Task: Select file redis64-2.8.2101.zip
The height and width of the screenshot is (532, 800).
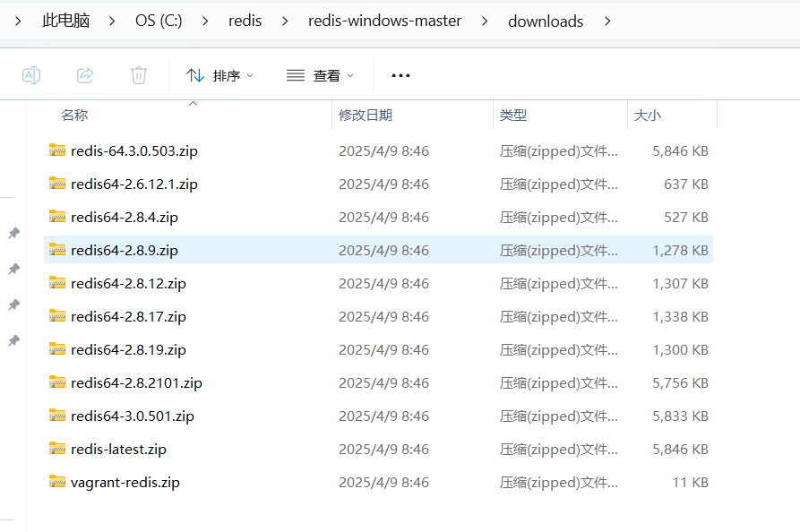Action: (378, 383)
